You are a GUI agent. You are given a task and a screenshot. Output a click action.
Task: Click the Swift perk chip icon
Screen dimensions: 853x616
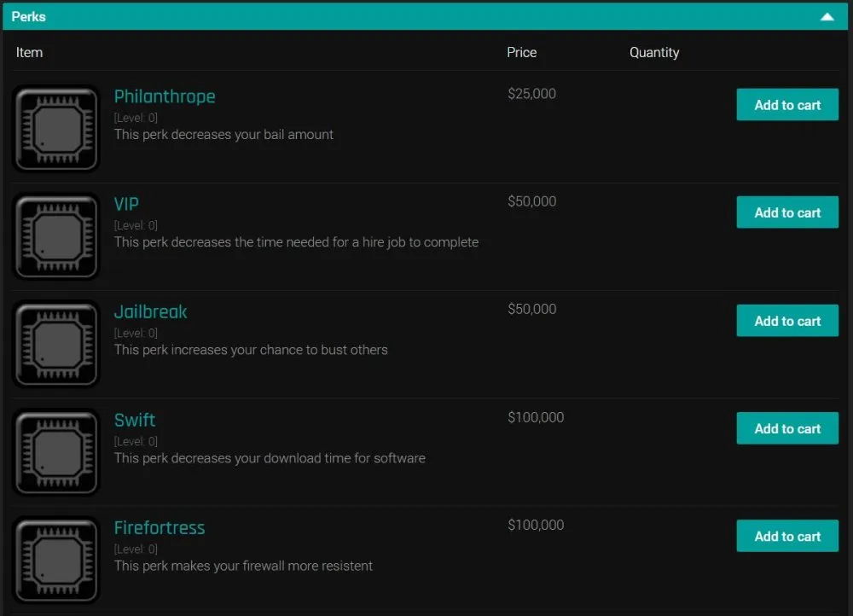55,451
